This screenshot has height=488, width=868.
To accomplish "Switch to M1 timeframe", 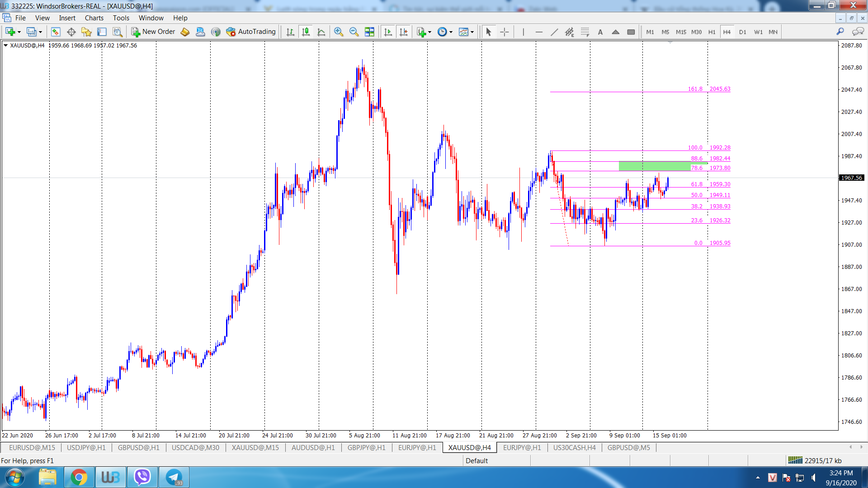I will (650, 32).
